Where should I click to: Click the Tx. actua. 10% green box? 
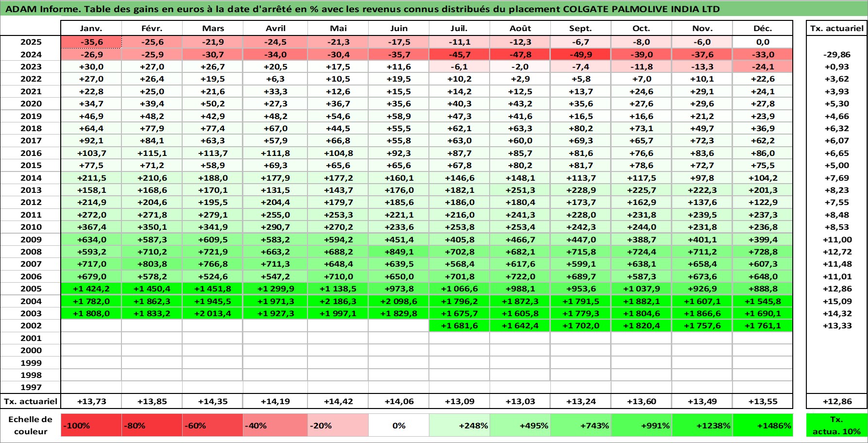click(837, 426)
